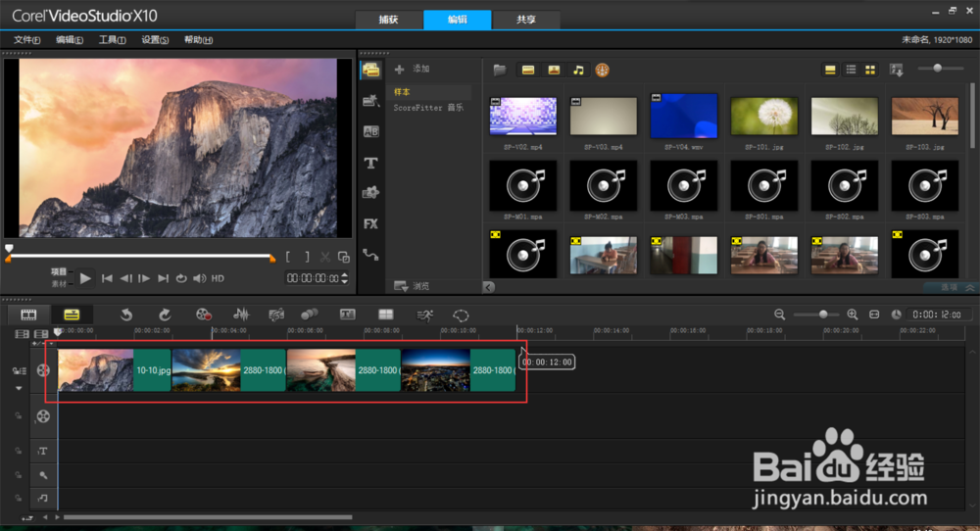Play the project preview
The image size is (980, 531).
[x=85, y=278]
